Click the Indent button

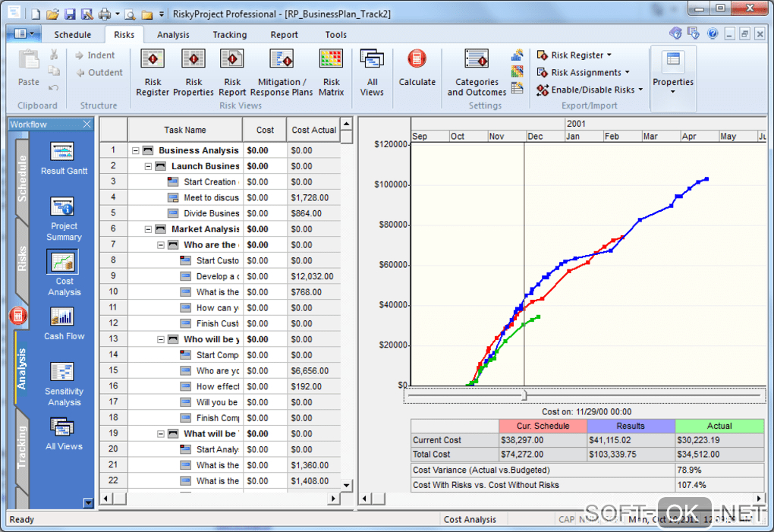click(x=95, y=55)
